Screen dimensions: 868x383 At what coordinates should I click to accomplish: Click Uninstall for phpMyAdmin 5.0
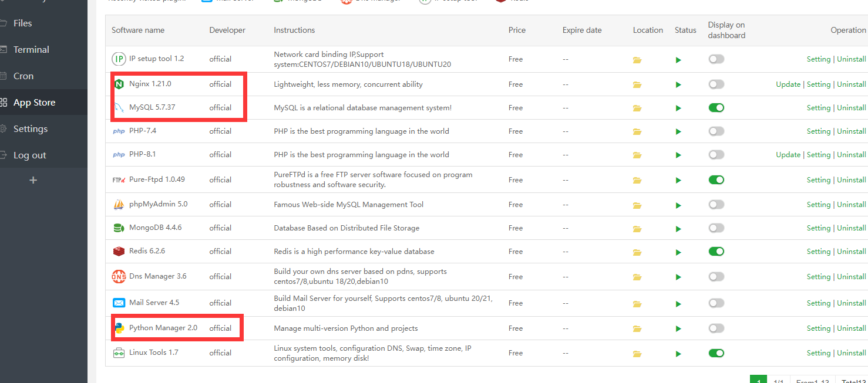852,205
